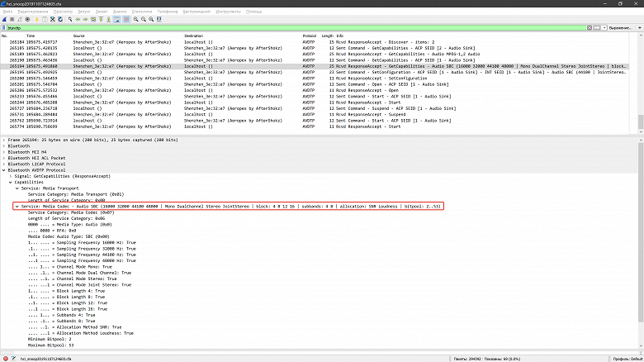Open the Помощь menu
Screen dimensions: 644x362
[253, 12]
